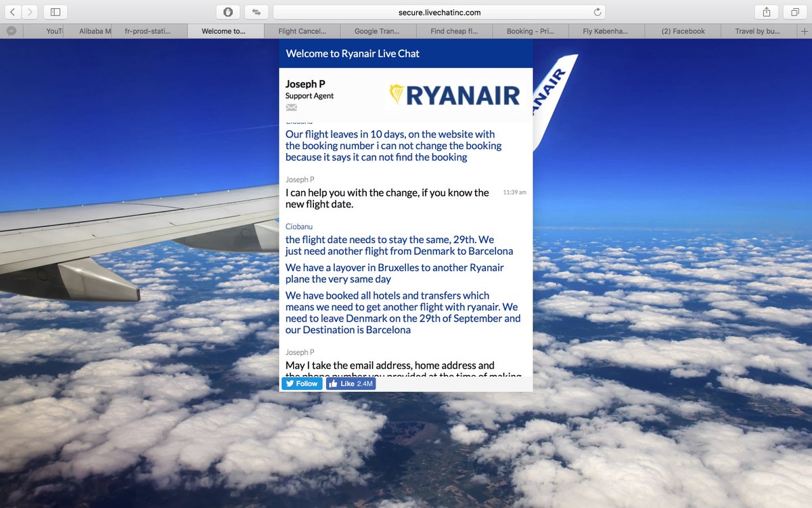Image resolution: width=812 pixels, height=508 pixels.
Task: Click the Twitter Follow button
Action: pos(302,383)
